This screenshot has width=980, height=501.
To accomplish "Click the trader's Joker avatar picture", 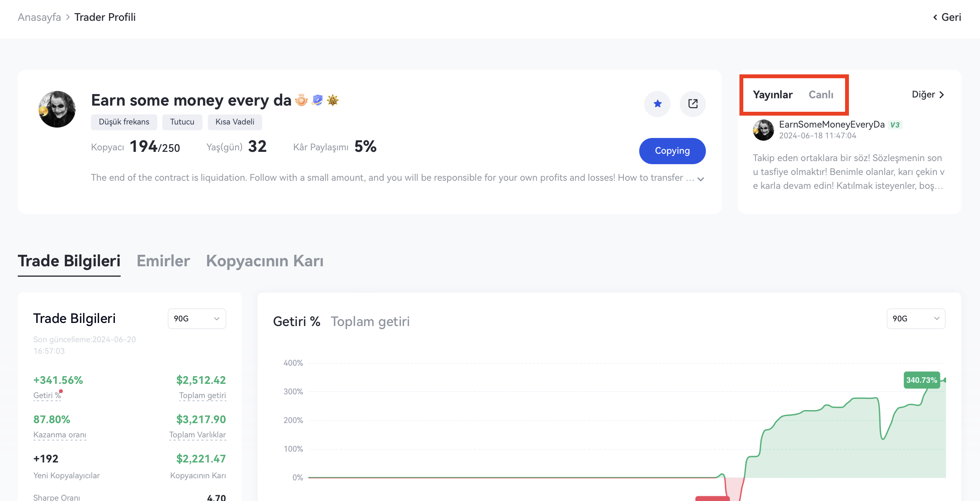I will pos(57,109).
